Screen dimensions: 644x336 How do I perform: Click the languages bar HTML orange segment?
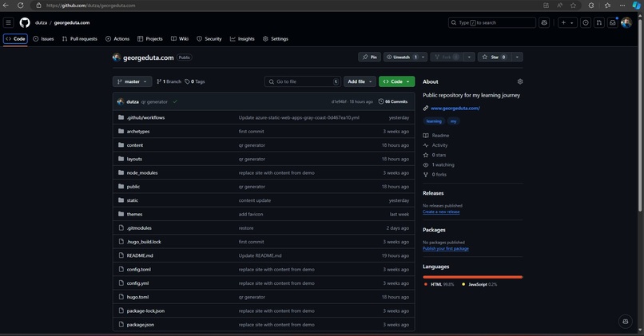click(472, 277)
